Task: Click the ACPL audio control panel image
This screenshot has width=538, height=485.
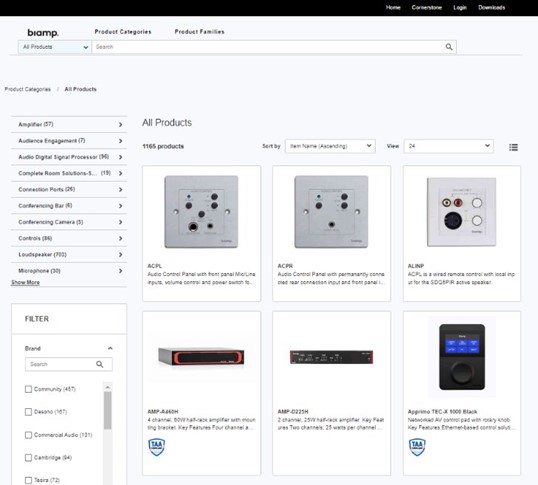Action: pos(201,212)
